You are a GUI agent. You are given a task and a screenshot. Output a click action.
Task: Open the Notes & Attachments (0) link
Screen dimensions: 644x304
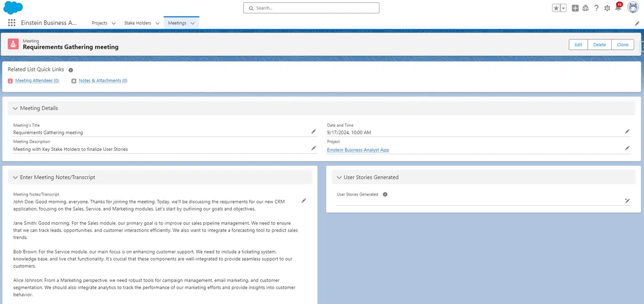[x=103, y=81]
